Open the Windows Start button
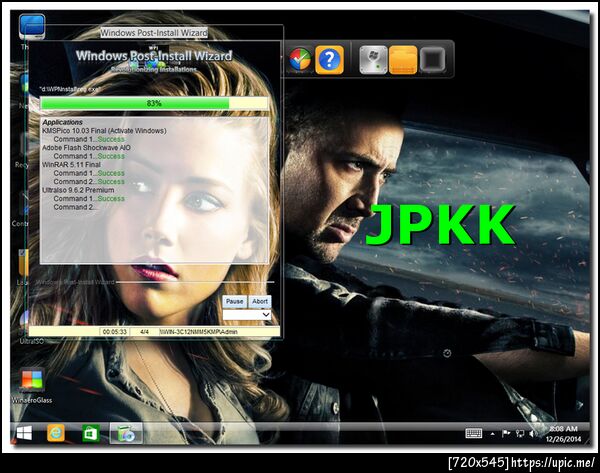 [x=24, y=433]
